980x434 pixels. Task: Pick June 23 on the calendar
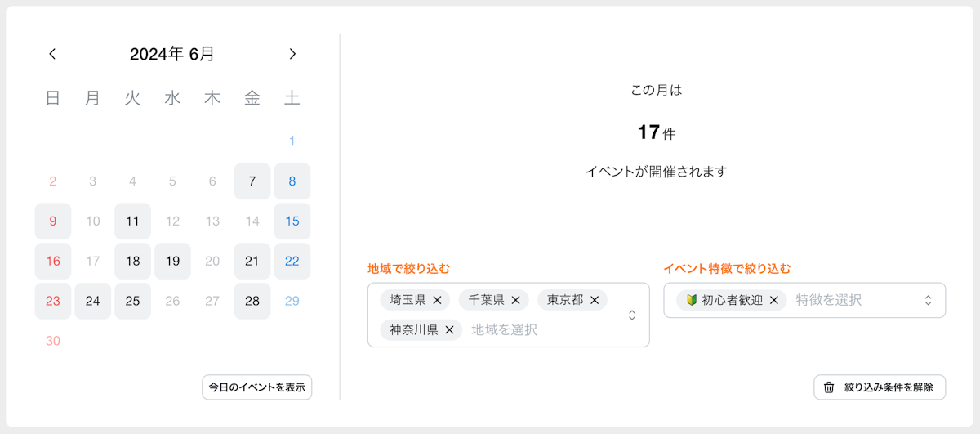[x=53, y=301]
